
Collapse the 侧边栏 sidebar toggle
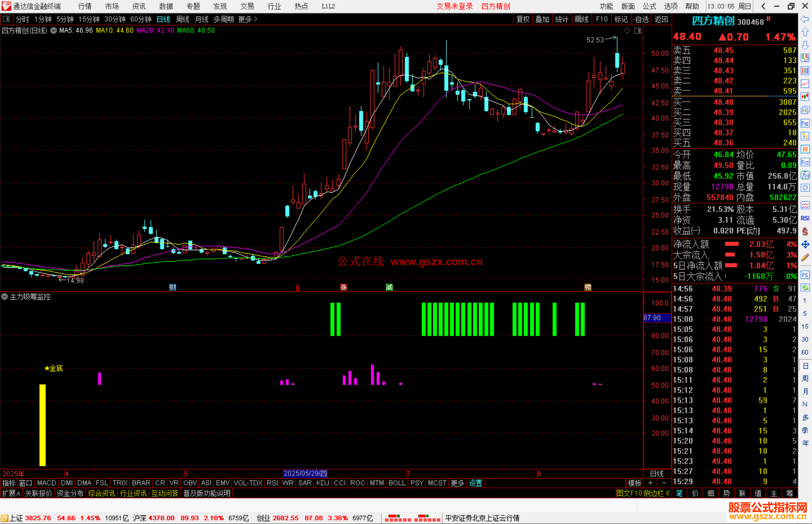(x=656, y=493)
